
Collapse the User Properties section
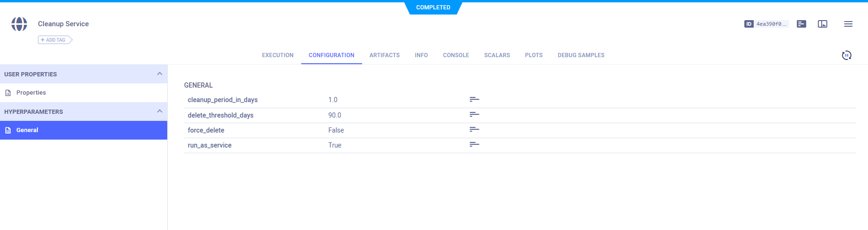159,74
